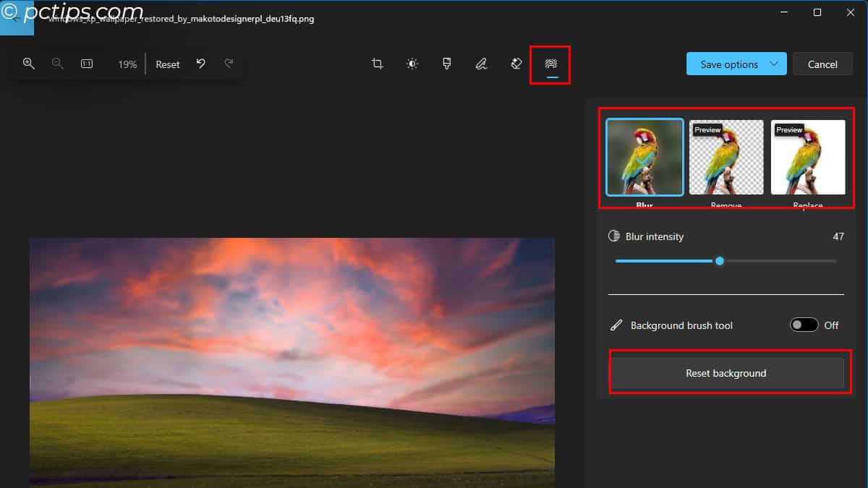868x488 pixels.
Task: Open the Filter tool
Action: tap(446, 64)
